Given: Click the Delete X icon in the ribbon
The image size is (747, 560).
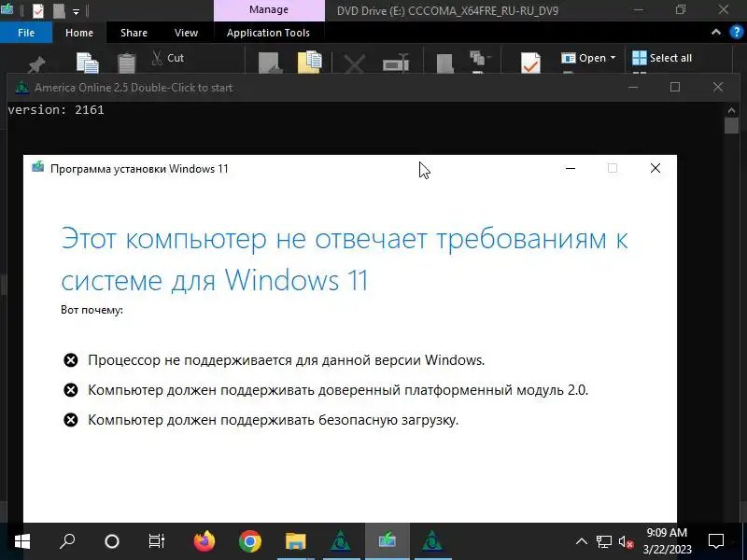Looking at the screenshot, I should 355,63.
